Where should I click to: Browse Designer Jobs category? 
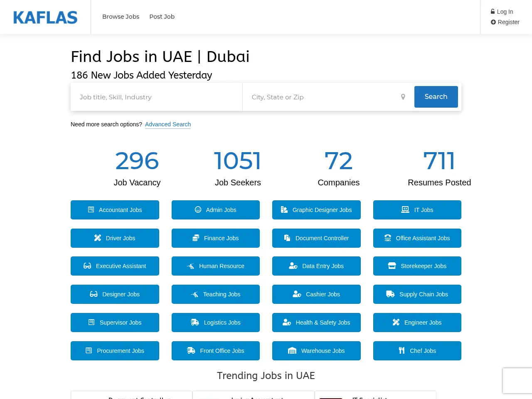(115, 294)
